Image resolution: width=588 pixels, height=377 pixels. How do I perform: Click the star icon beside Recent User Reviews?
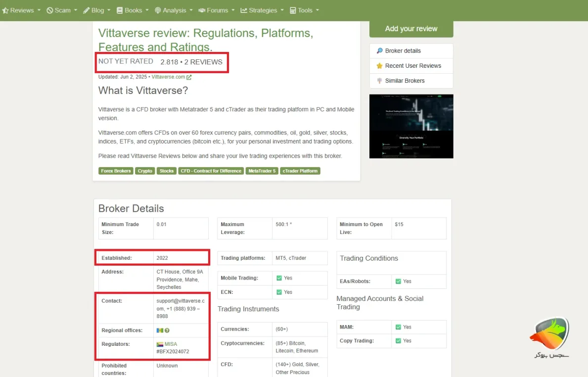(379, 66)
